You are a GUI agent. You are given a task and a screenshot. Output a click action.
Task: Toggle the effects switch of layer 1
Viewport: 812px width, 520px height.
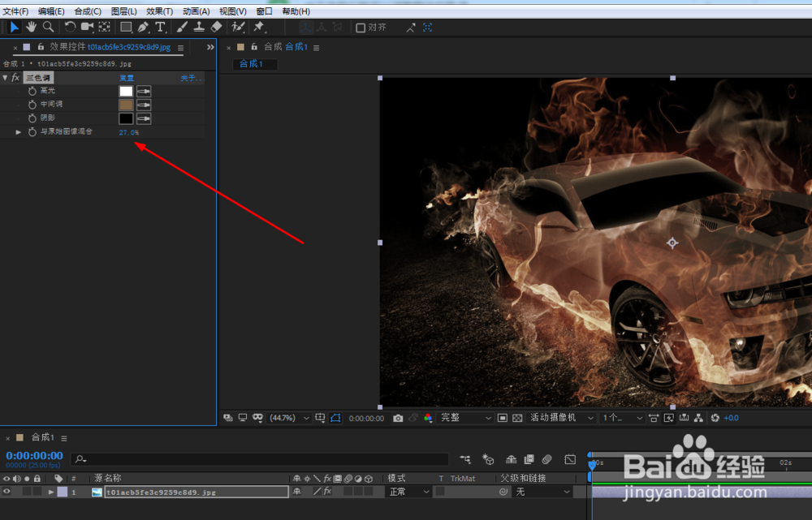tap(327, 492)
